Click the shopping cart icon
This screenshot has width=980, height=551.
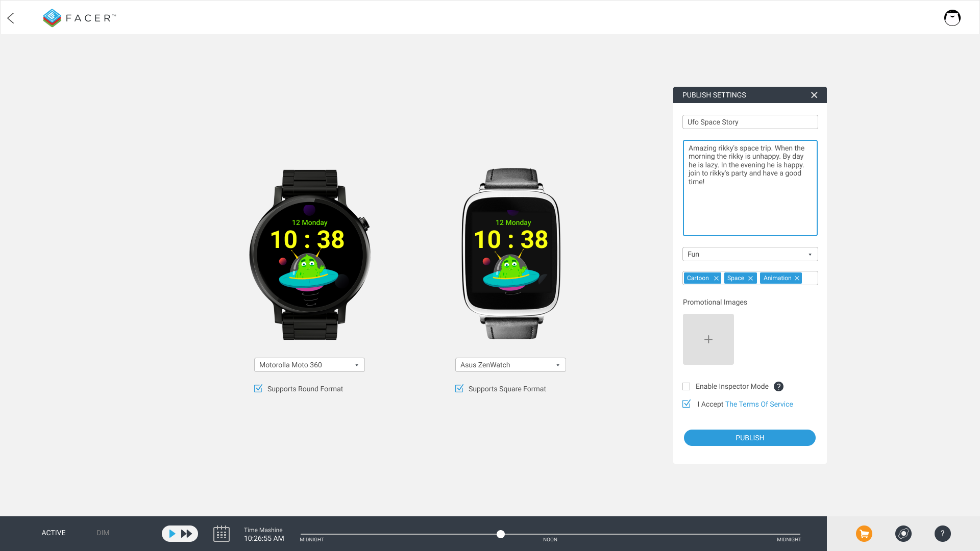(864, 534)
